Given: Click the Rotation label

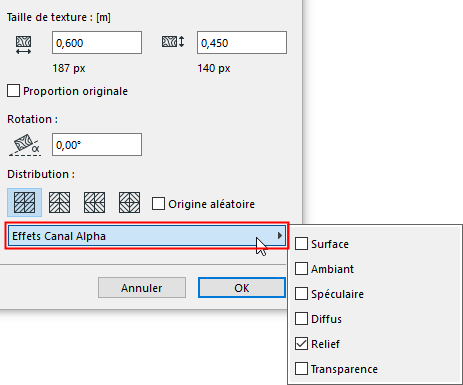Looking at the screenshot, I should pyautogui.click(x=32, y=119).
